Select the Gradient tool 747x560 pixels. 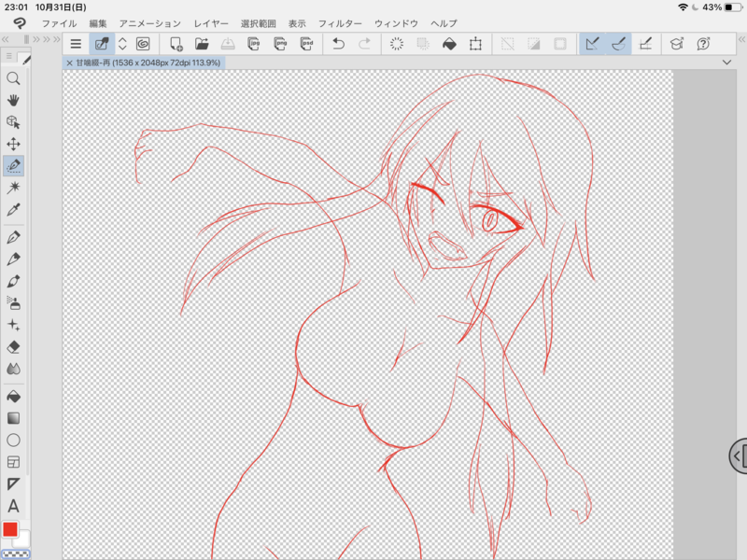13,417
